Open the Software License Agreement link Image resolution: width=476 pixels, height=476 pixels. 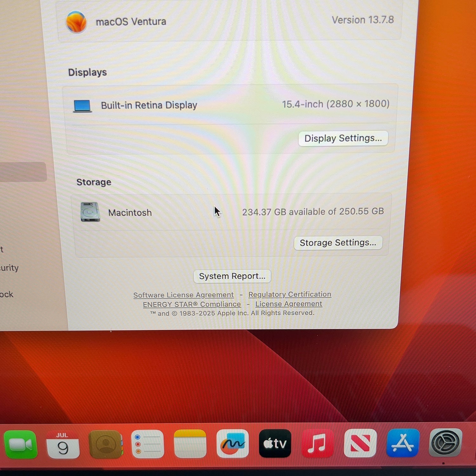183,295
